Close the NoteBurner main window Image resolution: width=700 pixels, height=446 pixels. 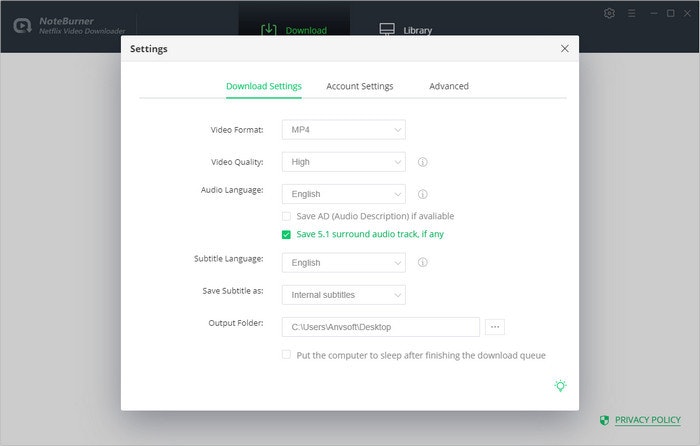click(688, 13)
